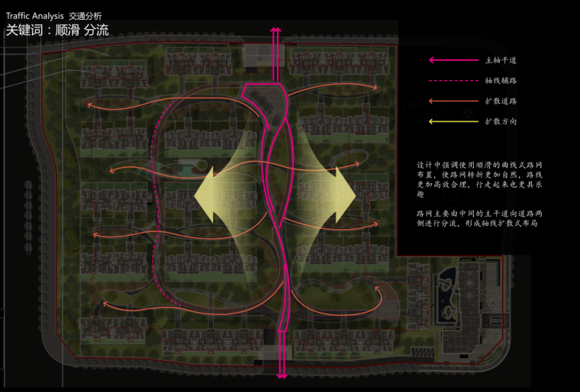Click the 交通分析 title text
Image resolution: width=580 pixels, height=392 pixels.
pyautogui.click(x=85, y=15)
